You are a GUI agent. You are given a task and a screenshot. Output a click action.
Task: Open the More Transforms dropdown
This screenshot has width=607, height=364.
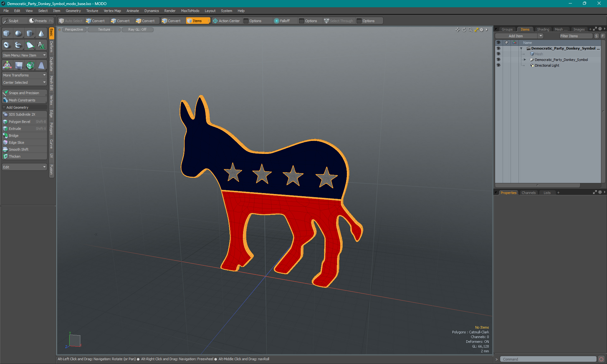pos(25,75)
